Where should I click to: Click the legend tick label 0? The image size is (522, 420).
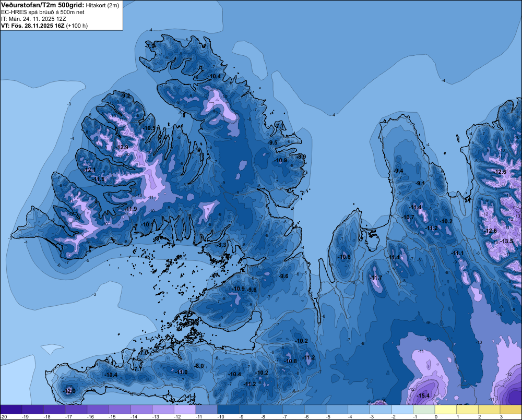point(436,417)
